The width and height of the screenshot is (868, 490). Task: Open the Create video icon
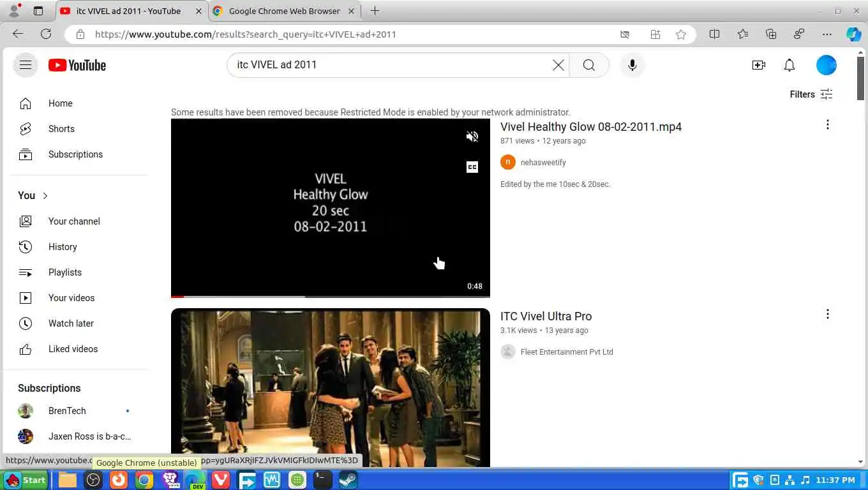pos(758,65)
